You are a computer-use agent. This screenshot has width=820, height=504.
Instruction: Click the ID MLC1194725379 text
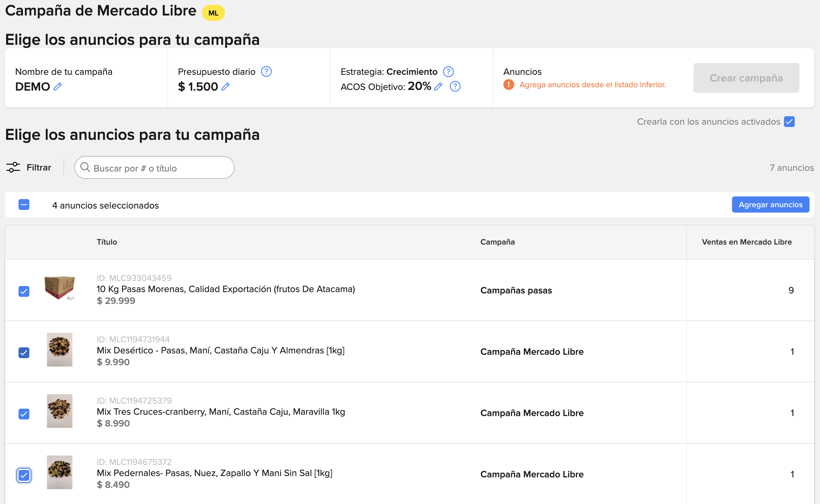(134, 401)
